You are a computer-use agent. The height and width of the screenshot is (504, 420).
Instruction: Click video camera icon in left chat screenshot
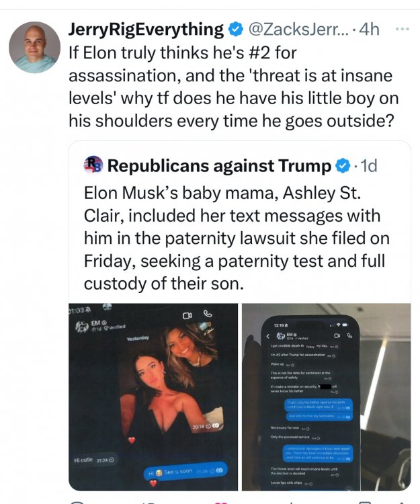pyautogui.click(x=187, y=314)
